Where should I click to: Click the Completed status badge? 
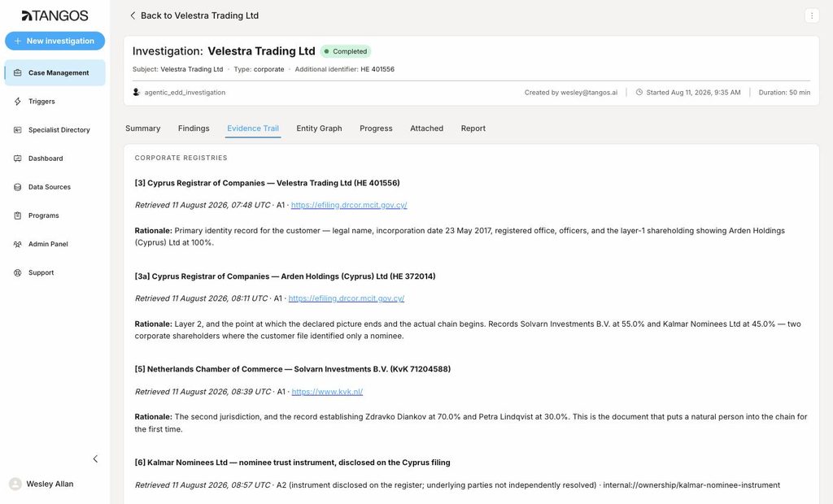point(345,51)
